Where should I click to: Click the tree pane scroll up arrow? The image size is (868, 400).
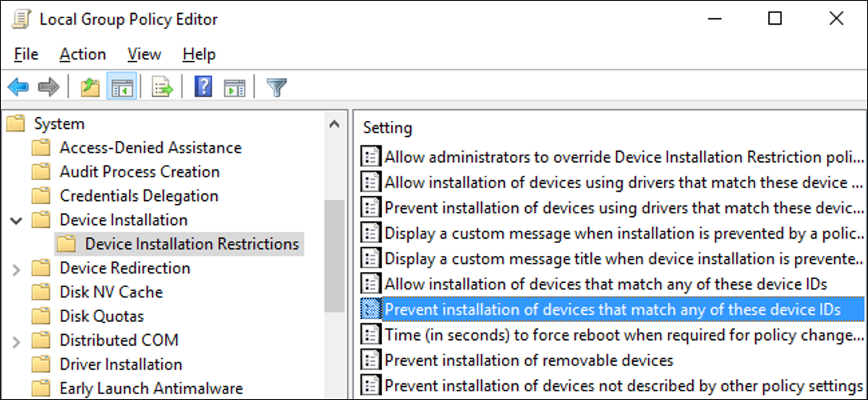click(x=333, y=124)
